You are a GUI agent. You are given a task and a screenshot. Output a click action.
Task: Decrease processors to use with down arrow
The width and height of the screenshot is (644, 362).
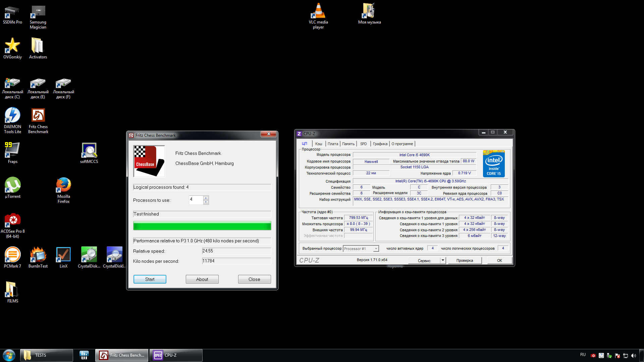[206, 202]
